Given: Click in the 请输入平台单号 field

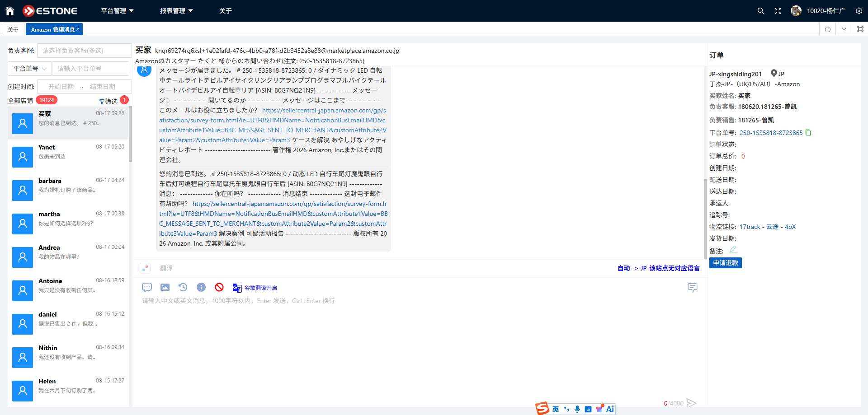Looking at the screenshot, I should pyautogui.click(x=91, y=69).
